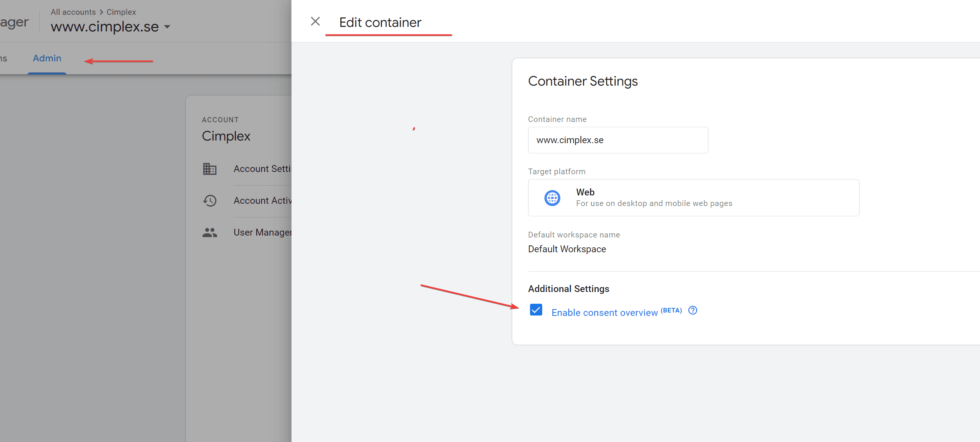The image size is (980, 442).
Task: Click the Cimplex breadcrumb link
Action: click(x=121, y=12)
